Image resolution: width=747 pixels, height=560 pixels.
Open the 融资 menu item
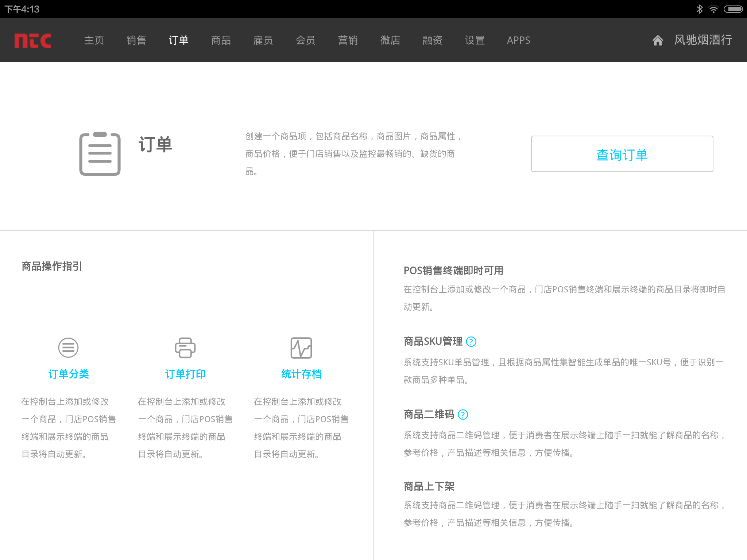tap(433, 40)
